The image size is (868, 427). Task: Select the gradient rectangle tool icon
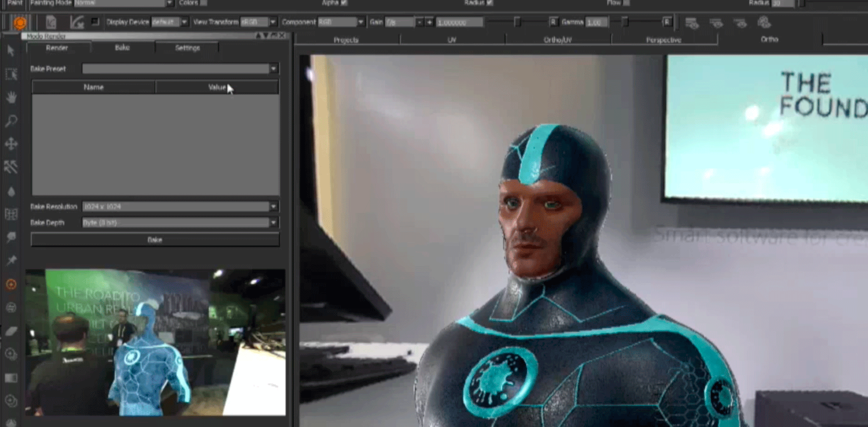pos(11,378)
